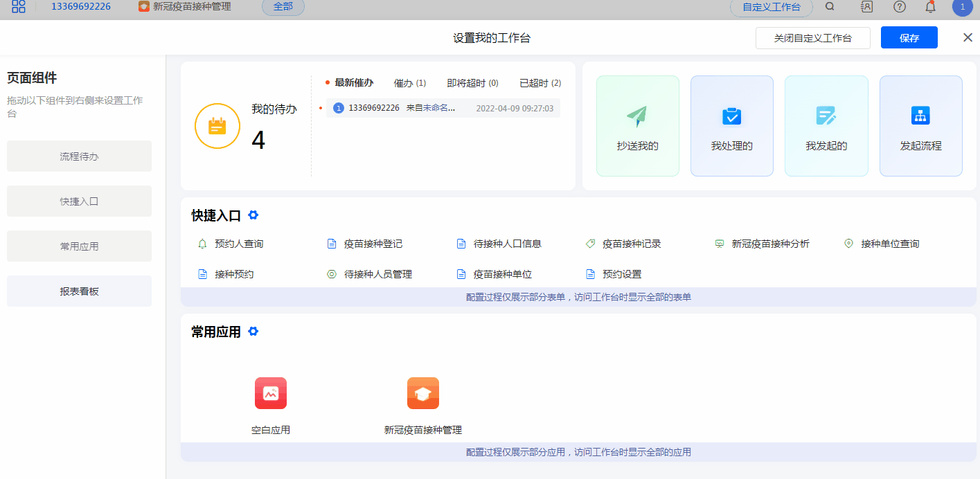
Task: Open the 发起流程 card
Action: click(x=920, y=126)
